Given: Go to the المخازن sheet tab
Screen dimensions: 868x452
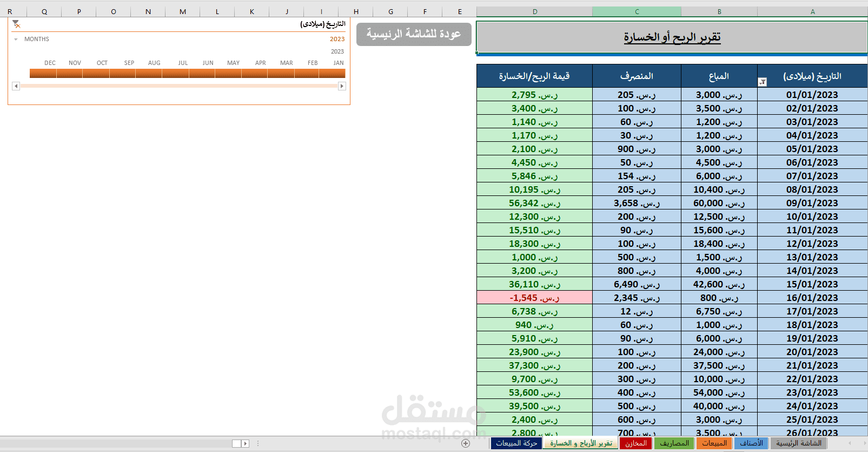Looking at the screenshot, I should coord(636,443).
